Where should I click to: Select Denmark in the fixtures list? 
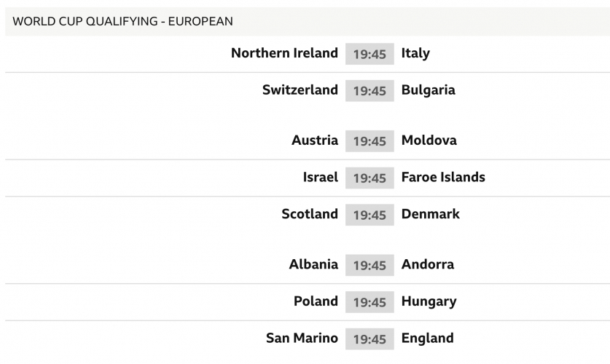[x=430, y=214]
